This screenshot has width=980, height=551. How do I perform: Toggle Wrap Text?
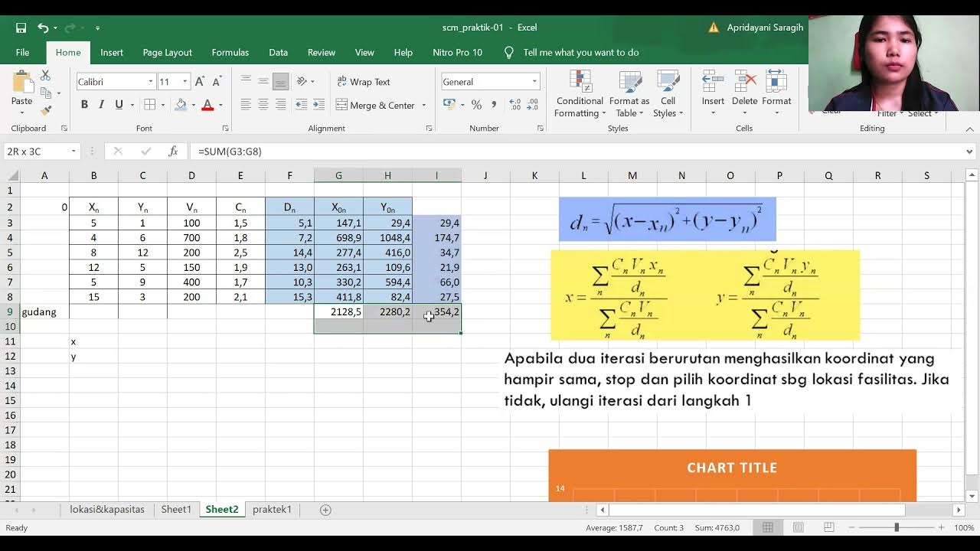tap(364, 82)
